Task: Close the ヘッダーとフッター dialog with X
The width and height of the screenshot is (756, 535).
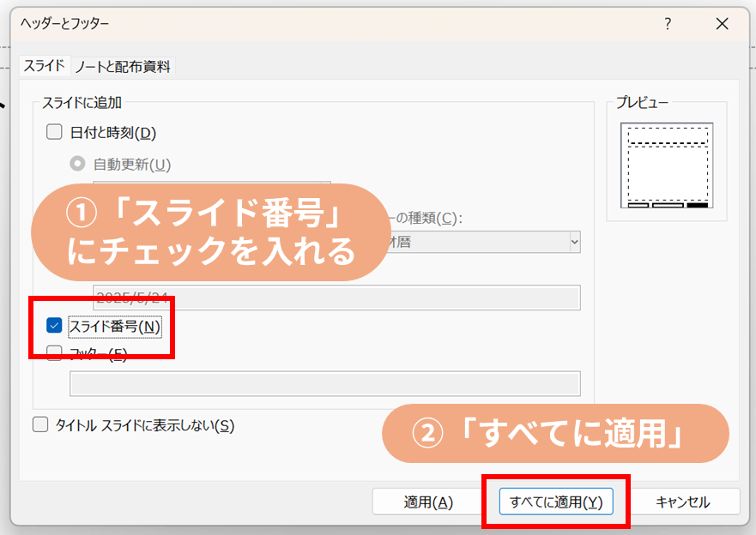Action: 723,24
